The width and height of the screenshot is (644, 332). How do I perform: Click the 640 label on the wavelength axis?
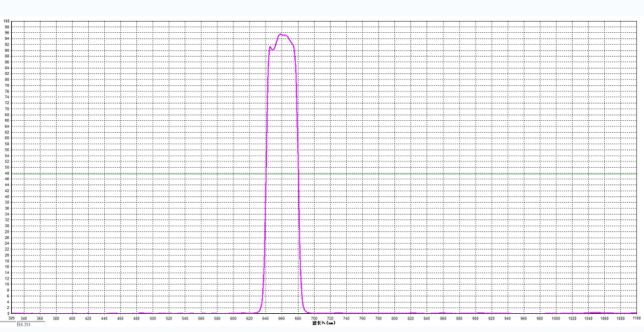265,319
